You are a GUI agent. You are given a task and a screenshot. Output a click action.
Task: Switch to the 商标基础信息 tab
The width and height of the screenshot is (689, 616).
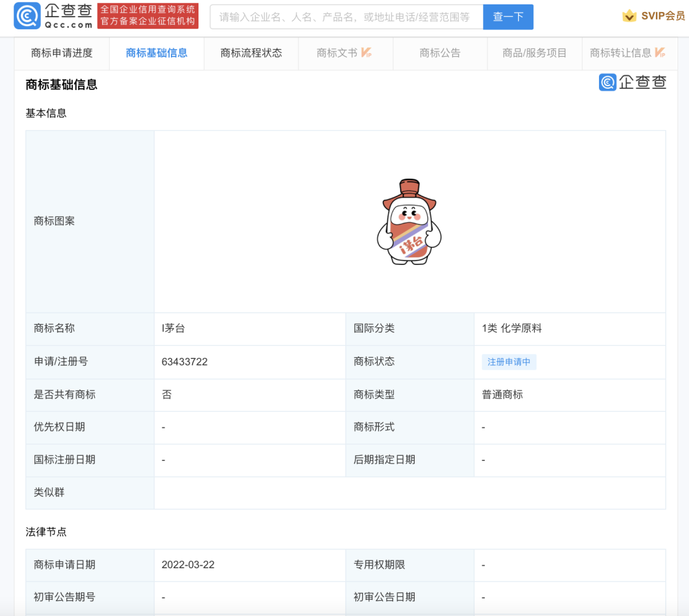coord(156,53)
